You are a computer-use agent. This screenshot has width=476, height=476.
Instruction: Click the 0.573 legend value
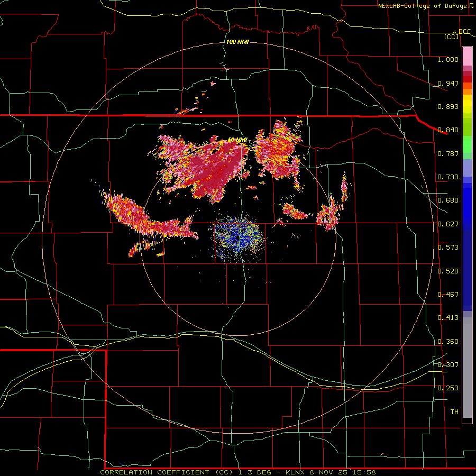click(x=448, y=248)
